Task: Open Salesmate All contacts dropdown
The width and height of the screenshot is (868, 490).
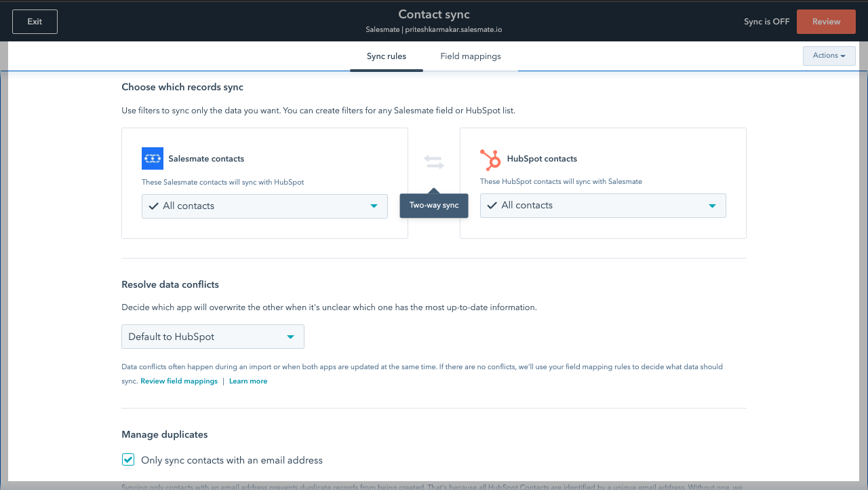Action: click(x=264, y=206)
